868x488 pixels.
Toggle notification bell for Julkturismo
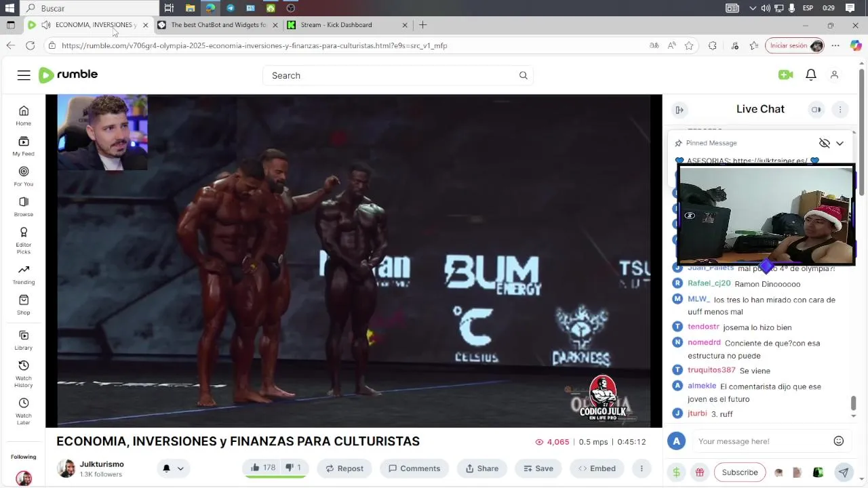(x=166, y=468)
